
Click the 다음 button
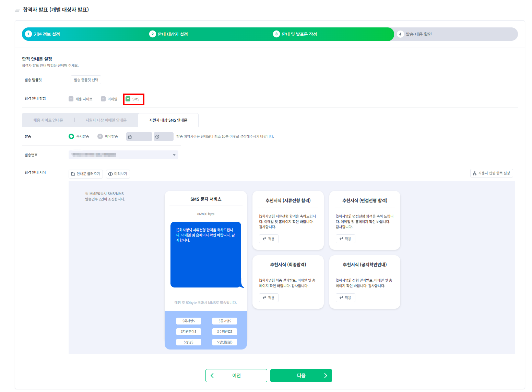(x=301, y=376)
